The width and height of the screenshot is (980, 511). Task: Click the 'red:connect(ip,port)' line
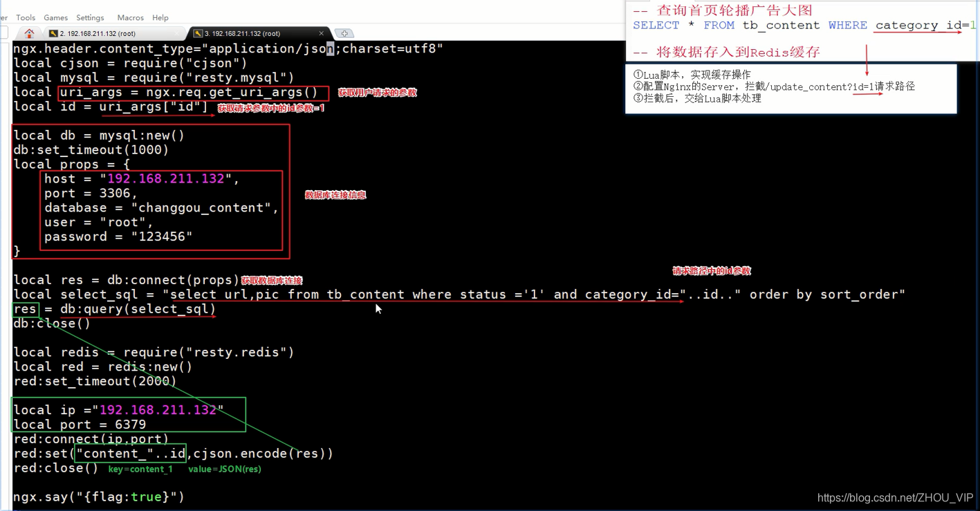(x=91, y=439)
